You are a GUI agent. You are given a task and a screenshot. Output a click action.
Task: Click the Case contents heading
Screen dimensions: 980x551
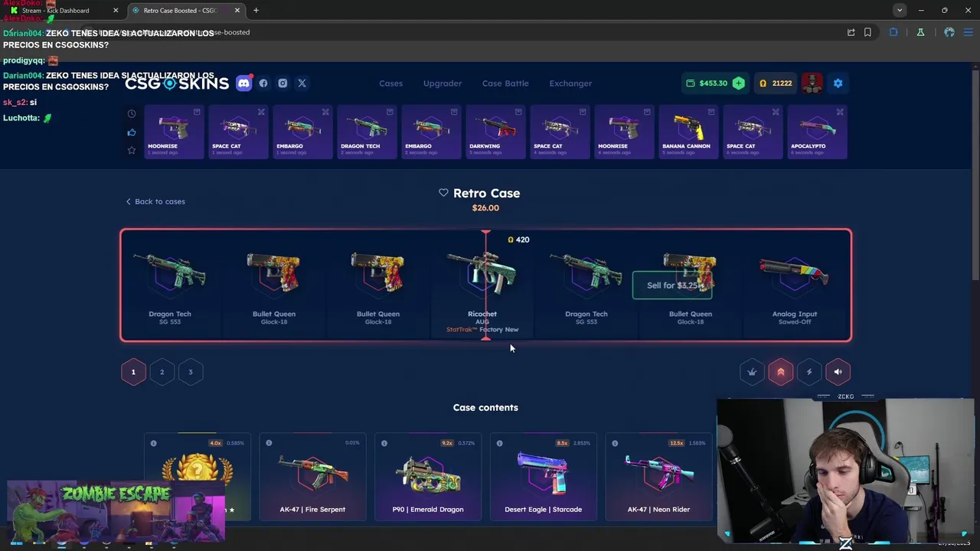point(485,408)
